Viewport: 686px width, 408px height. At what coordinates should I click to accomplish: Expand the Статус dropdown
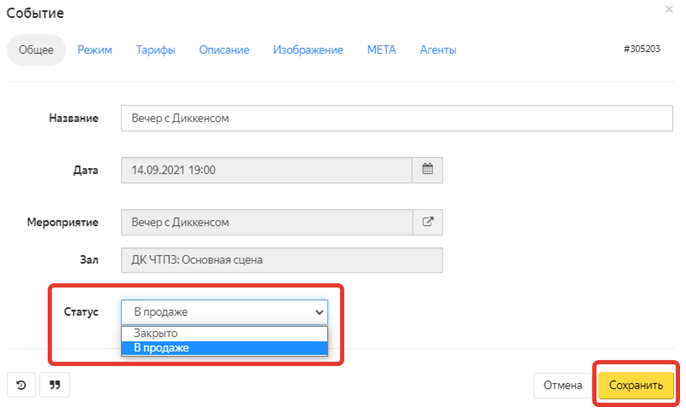[224, 312]
